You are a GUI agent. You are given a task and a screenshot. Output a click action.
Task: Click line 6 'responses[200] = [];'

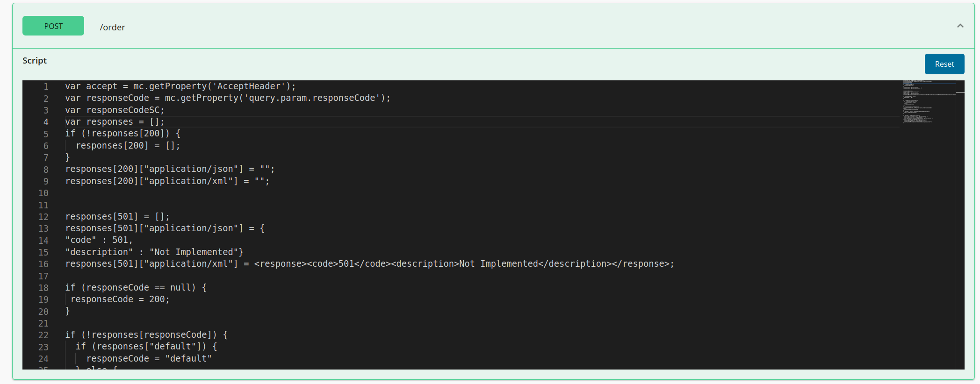[128, 145]
